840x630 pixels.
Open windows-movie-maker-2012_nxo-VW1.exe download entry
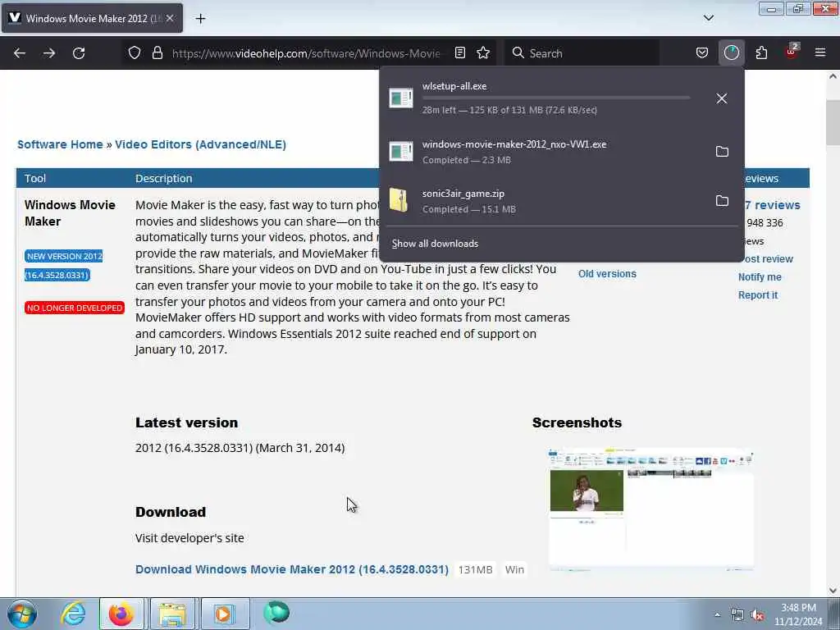click(543, 152)
